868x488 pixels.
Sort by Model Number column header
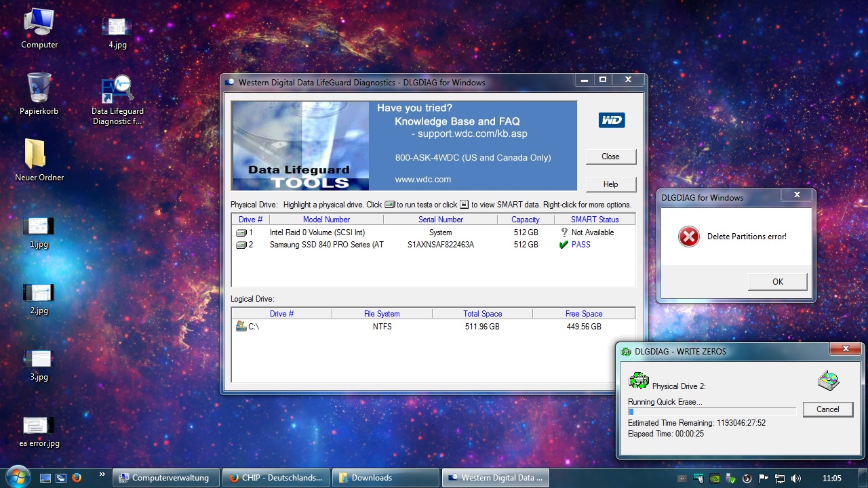[327, 220]
